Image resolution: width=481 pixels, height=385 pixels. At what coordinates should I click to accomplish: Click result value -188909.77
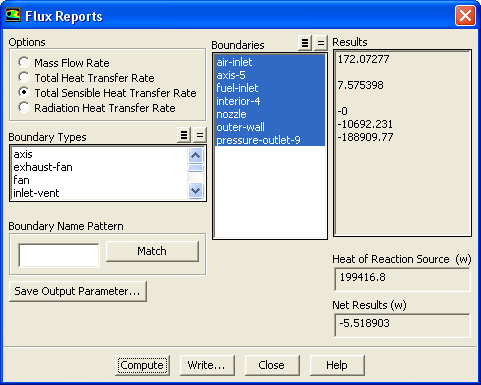point(365,137)
